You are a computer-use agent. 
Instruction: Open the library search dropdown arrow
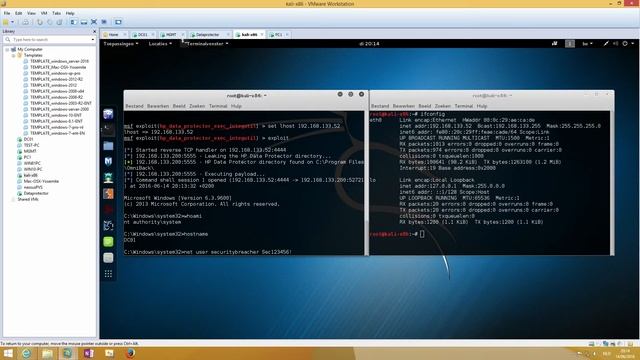pyautogui.click(x=93, y=40)
